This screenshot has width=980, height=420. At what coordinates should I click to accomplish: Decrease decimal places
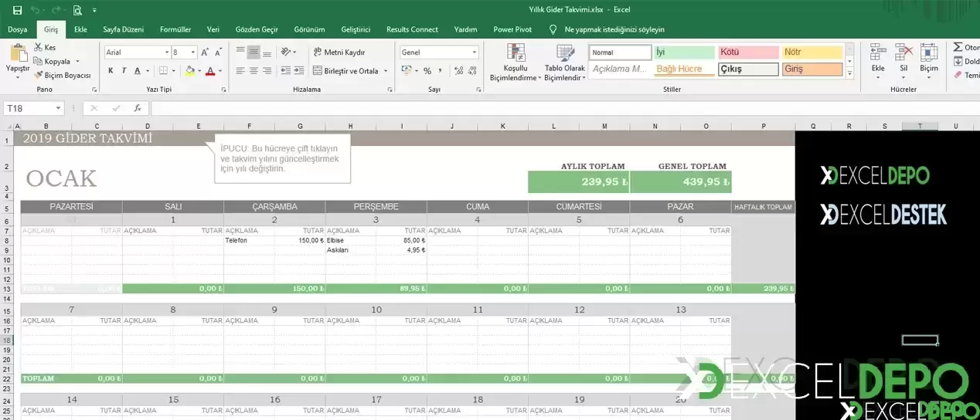click(472, 71)
